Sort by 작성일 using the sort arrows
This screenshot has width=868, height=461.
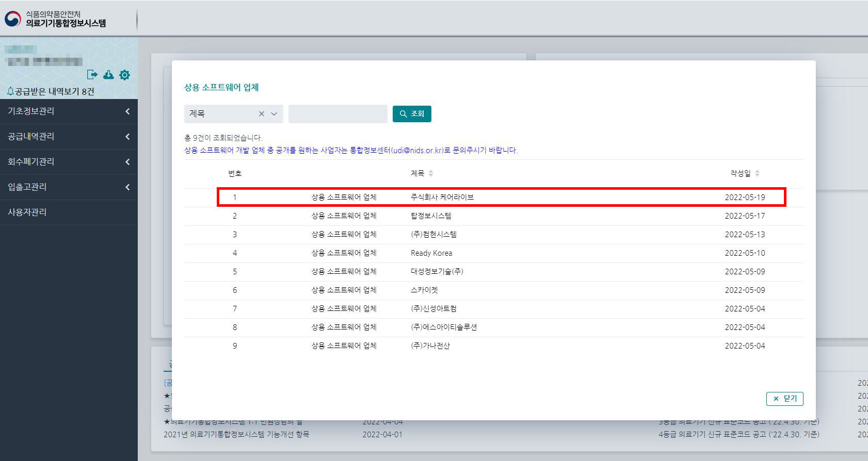coord(757,173)
